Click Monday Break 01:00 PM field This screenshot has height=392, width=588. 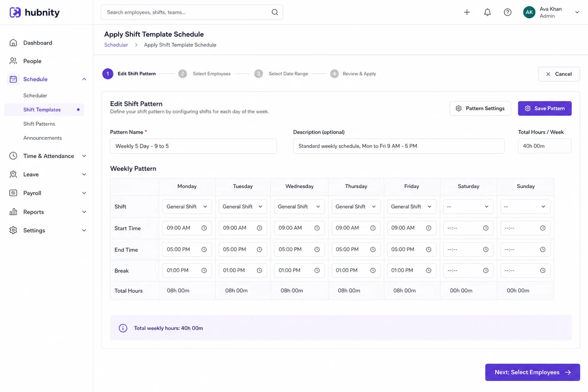point(187,271)
